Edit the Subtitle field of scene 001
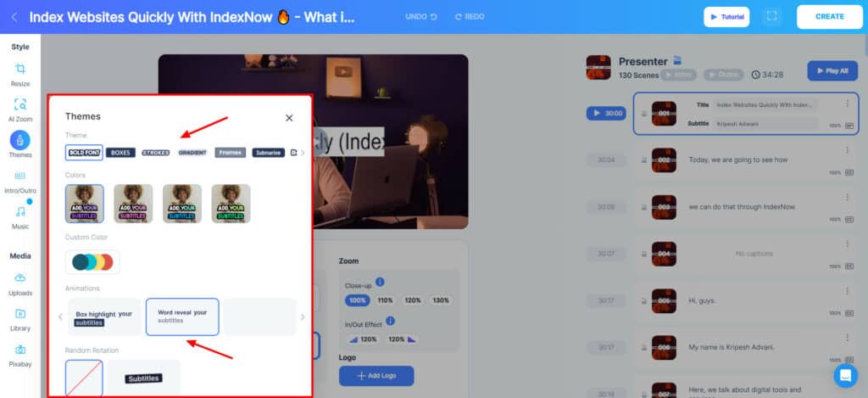This screenshot has width=868, height=398. pyautogui.click(x=765, y=124)
